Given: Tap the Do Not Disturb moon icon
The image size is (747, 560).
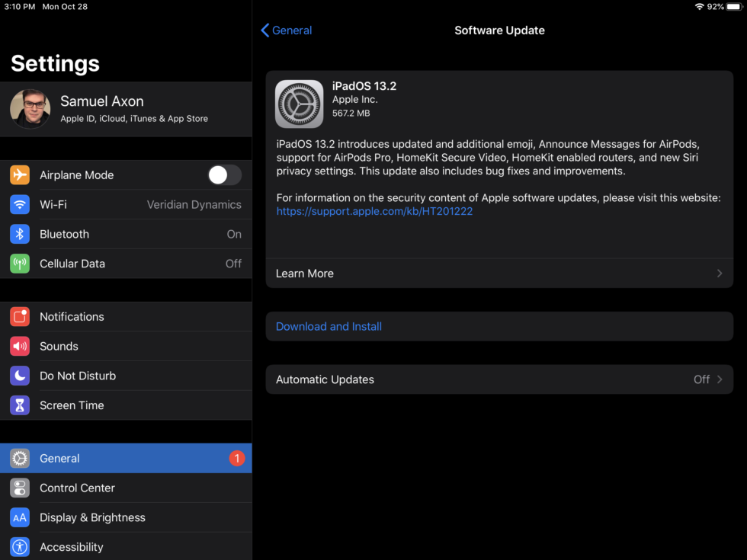Looking at the screenshot, I should [20, 376].
